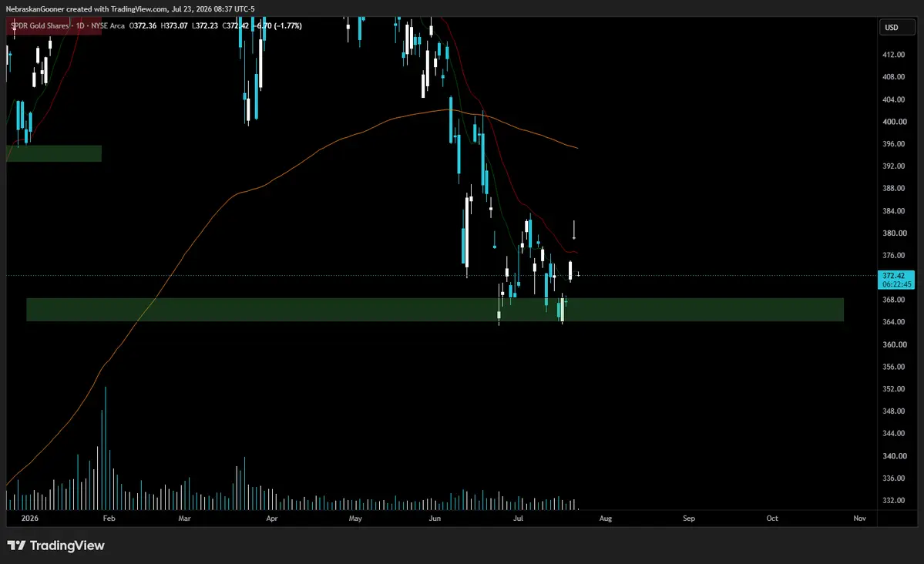This screenshot has width=924, height=564.
Task: Click the 2026 label on time axis
Action: pos(29,519)
